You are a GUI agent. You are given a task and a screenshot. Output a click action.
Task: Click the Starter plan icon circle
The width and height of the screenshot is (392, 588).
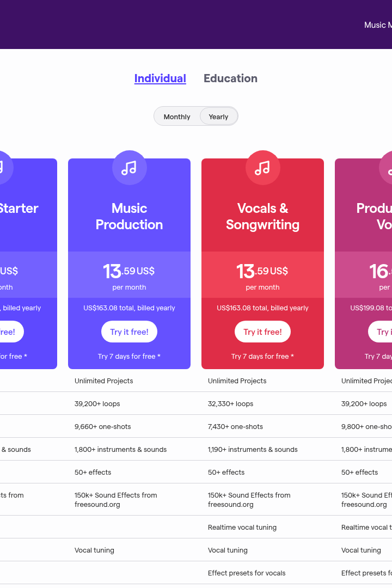[3, 168]
